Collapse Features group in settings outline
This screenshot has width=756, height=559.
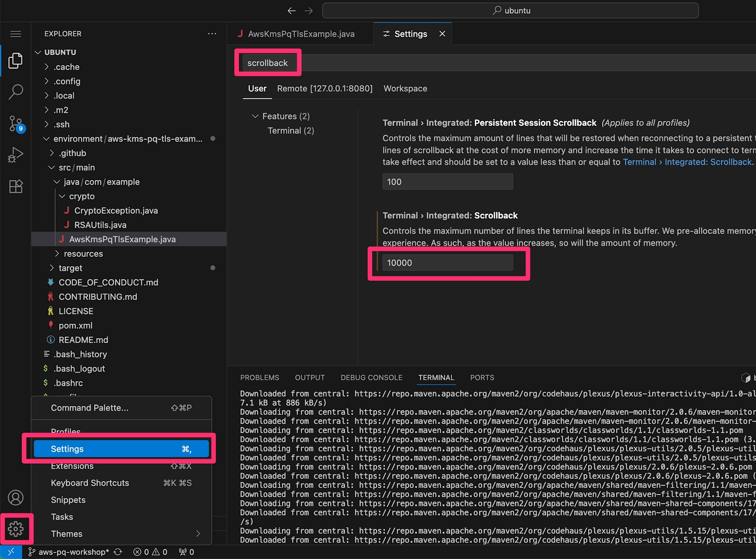point(255,116)
